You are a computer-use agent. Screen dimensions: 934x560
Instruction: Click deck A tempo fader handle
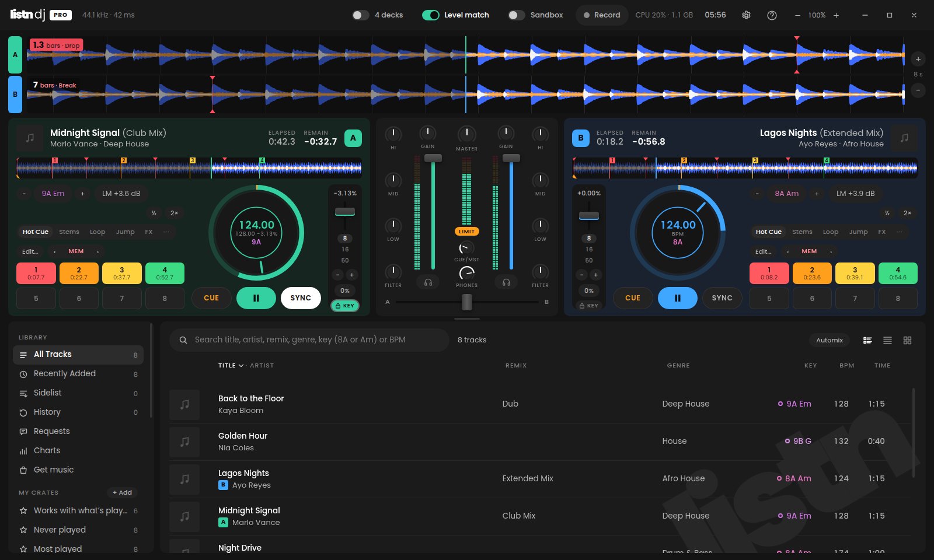coord(345,212)
